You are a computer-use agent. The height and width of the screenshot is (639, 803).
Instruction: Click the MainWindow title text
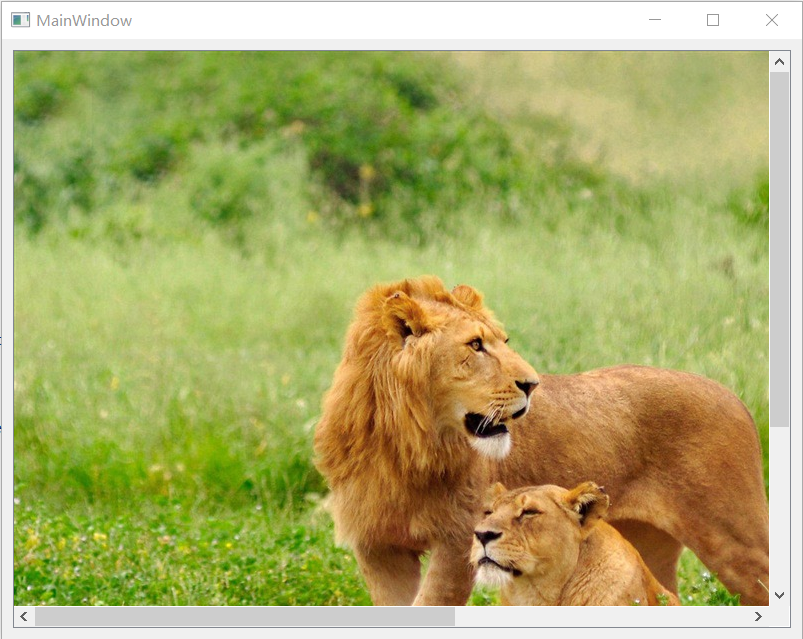pos(85,19)
